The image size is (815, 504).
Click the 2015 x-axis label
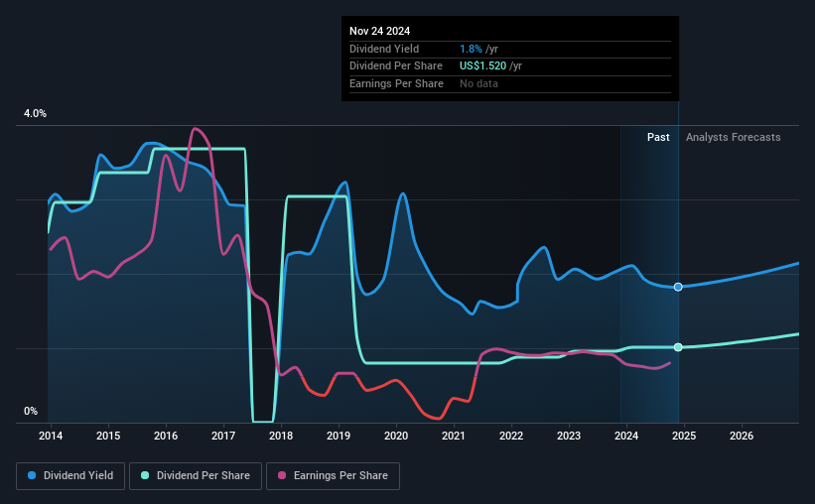pyautogui.click(x=108, y=436)
